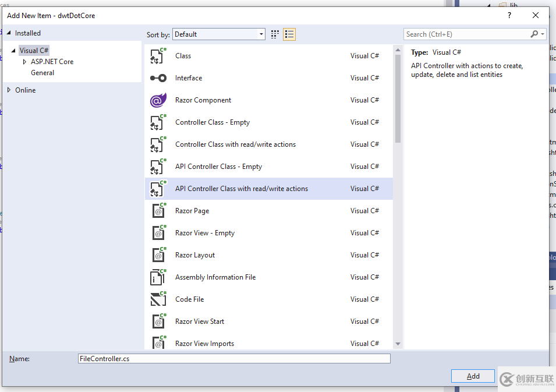Select the "Razor View - Empty" name
The height and width of the screenshot is (392, 556).
tap(205, 233)
